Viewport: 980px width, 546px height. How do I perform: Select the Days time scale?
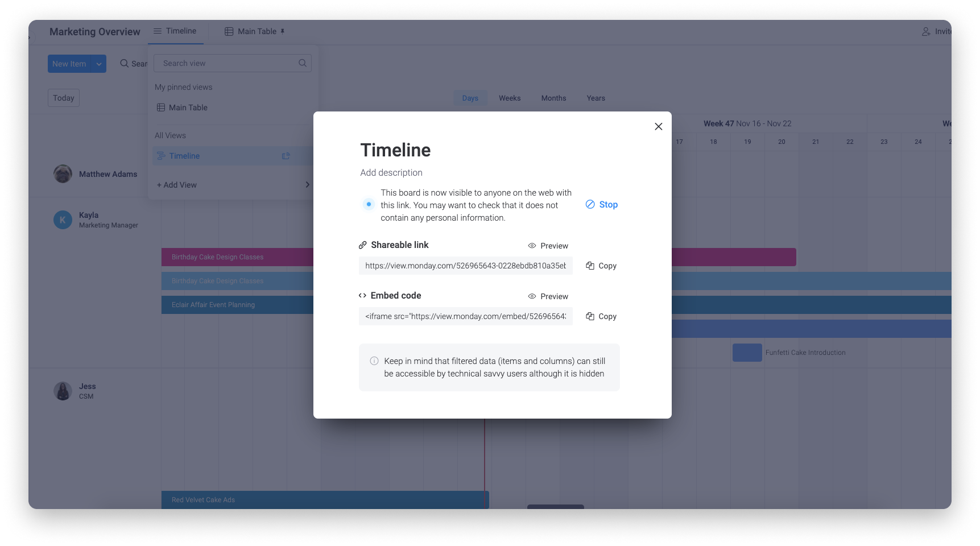pyautogui.click(x=470, y=98)
